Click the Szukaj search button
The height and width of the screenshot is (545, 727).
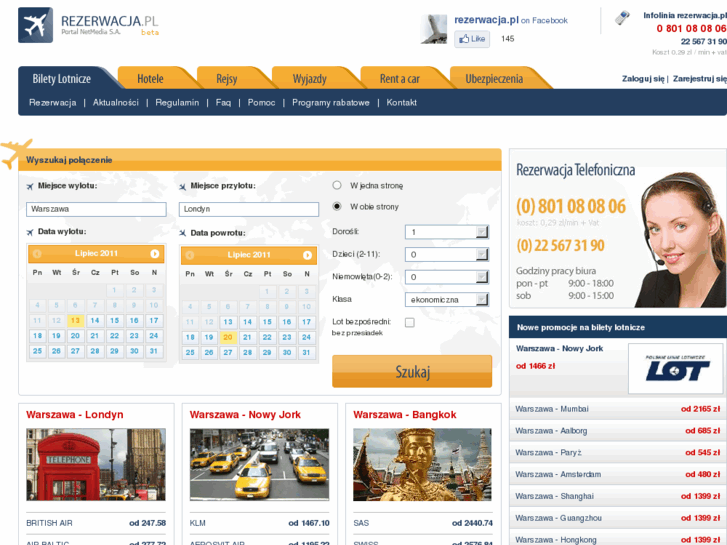coord(412,371)
